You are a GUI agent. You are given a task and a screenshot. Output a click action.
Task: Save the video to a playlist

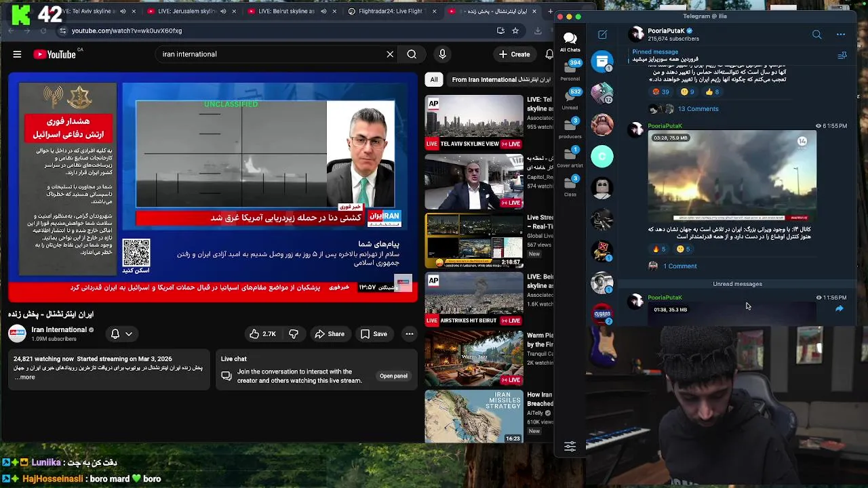(x=374, y=333)
